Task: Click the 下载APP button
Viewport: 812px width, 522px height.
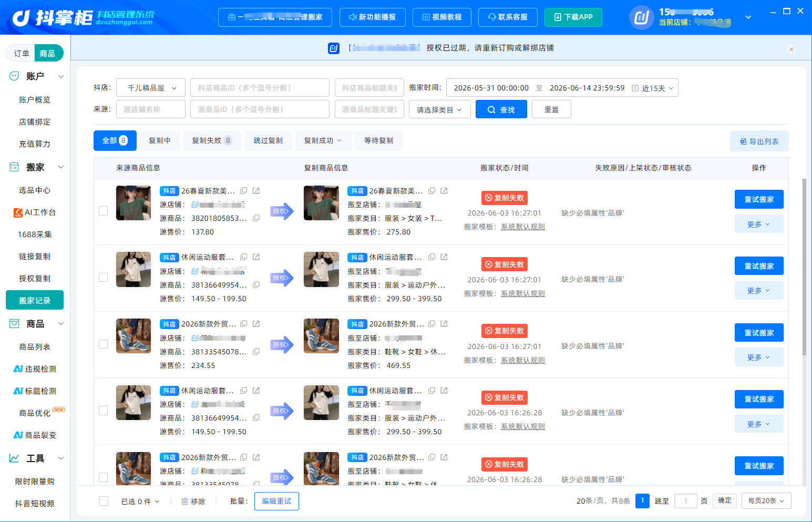Action: [573, 17]
